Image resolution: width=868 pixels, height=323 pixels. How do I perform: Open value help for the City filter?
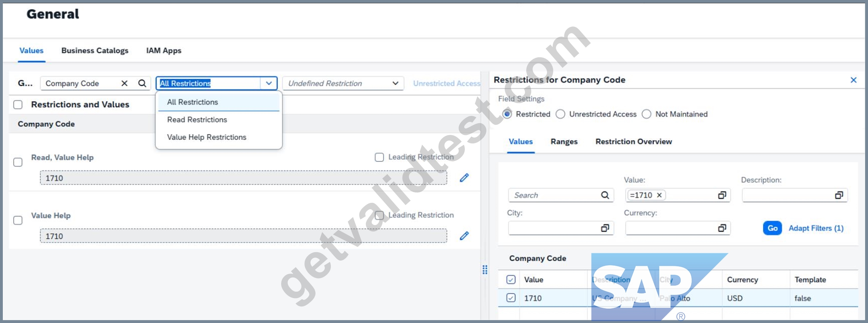tap(605, 228)
